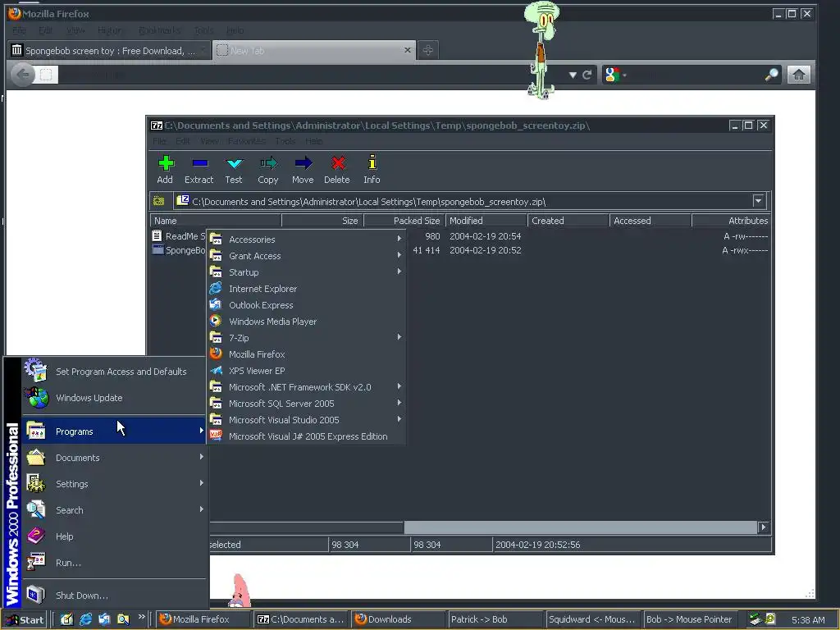The height and width of the screenshot is (630, 840).
Task: Go up one folder level in 7-Zip
Action: point(159,201)
